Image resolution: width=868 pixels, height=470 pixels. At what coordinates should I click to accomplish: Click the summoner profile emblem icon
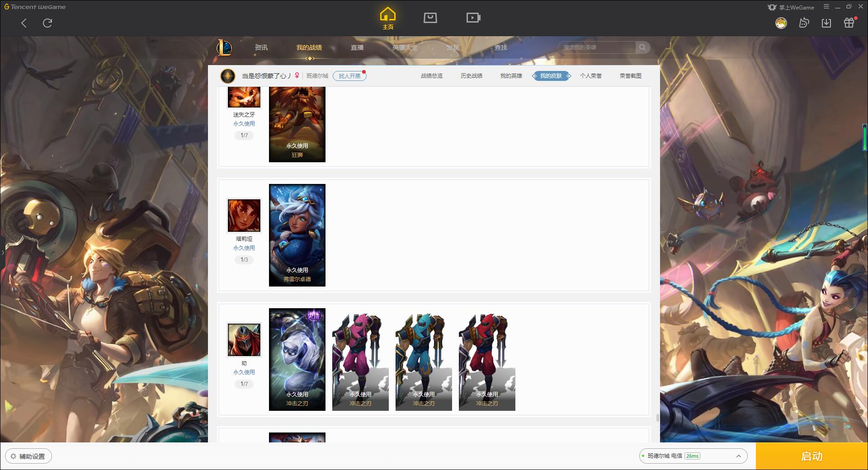point(228,76)
